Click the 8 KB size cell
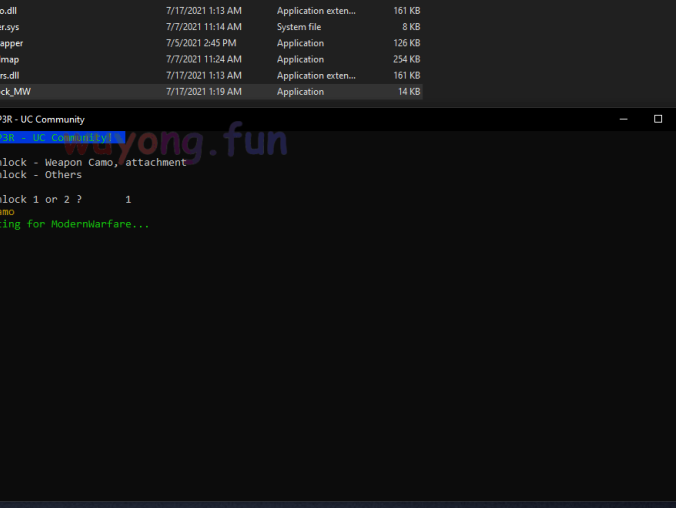 click(411, 27)
